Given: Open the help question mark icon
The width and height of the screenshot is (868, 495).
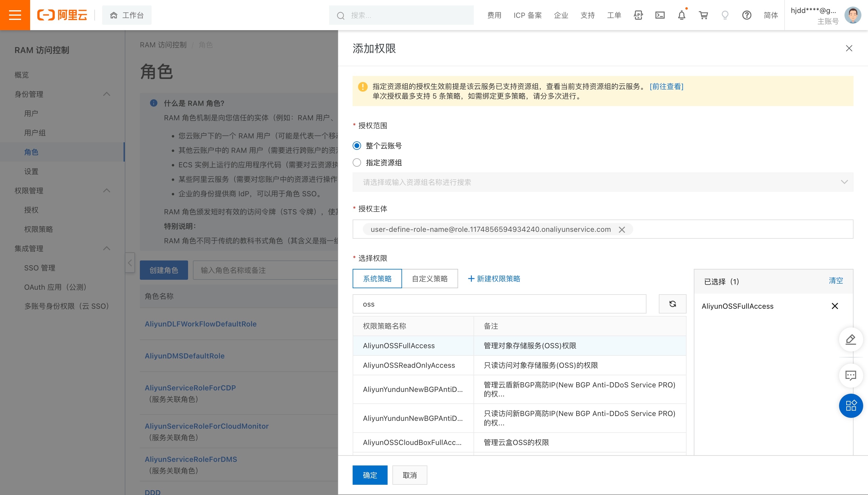Looking at the screenshot, I should coord(747,15).
